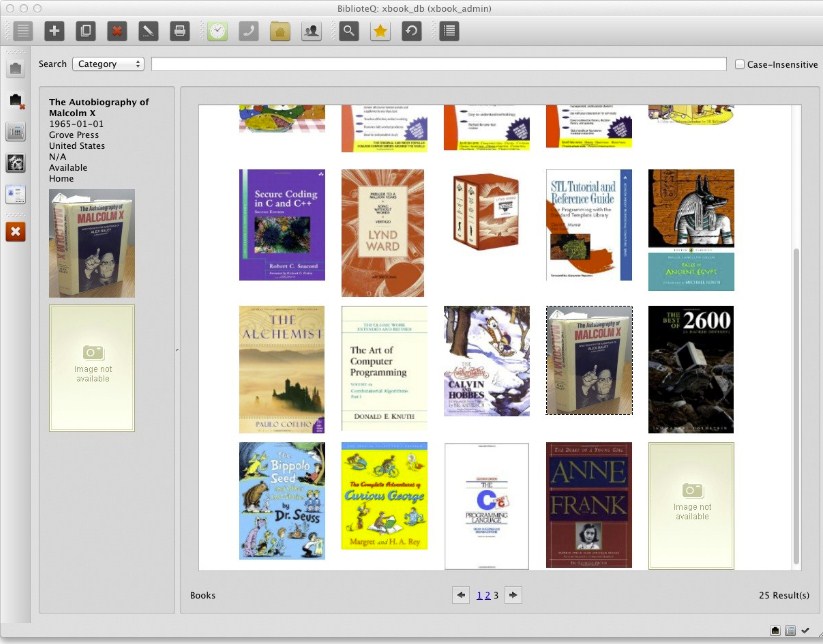The width and height of the screenshot is (823, 644).
Task: Click the orange X exit icon in sidebar
Action: (15, 231)
